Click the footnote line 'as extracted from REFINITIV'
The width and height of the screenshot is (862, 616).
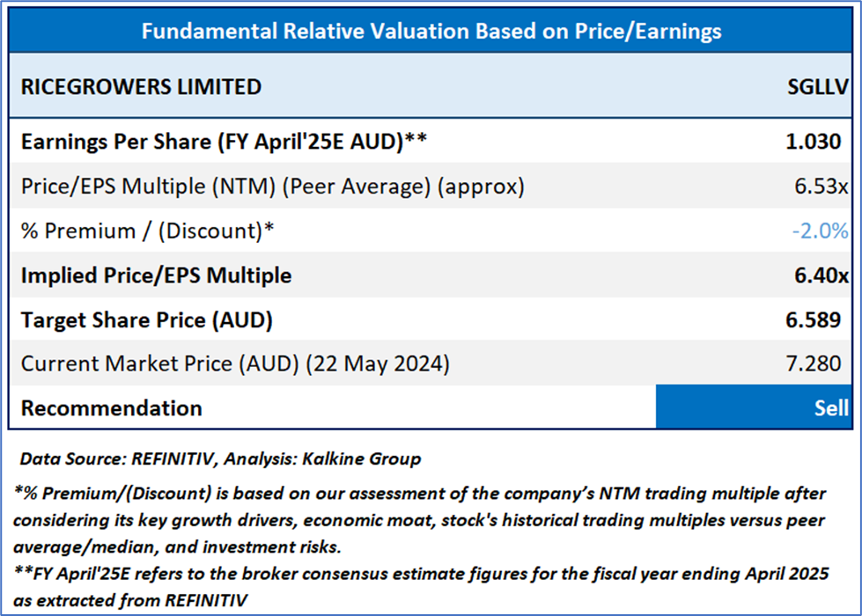[x=130, y=601]
